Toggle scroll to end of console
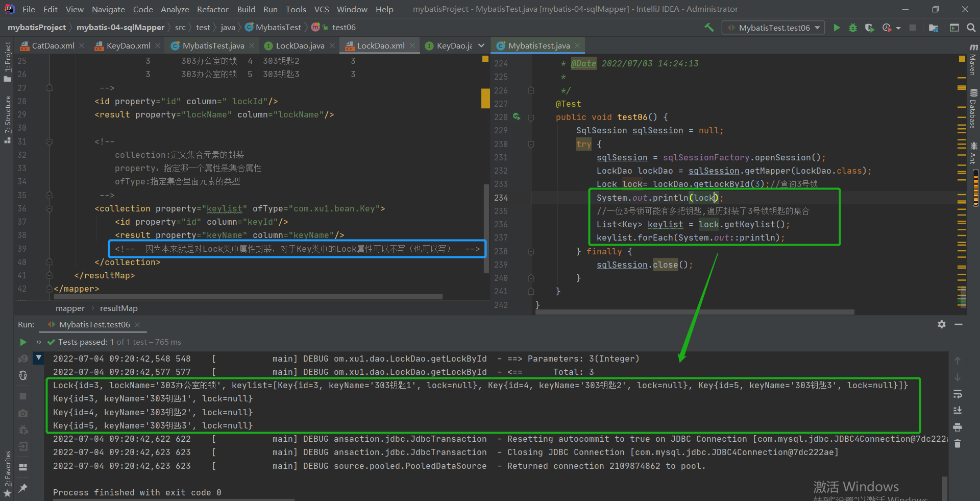Viewport: 980px width, 501px height. [x=958, y=411]
